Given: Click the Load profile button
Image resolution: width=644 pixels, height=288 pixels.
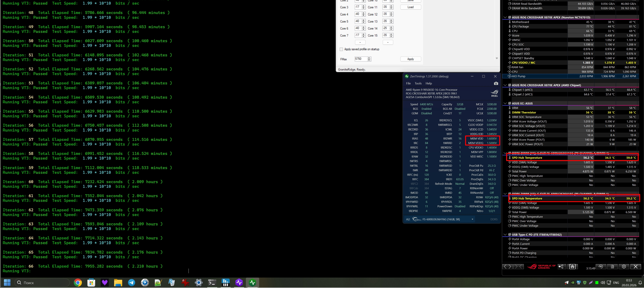Looking at the screenshot, I should [x=411, y=7].
